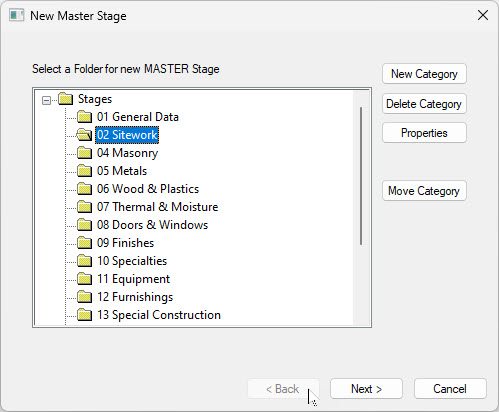
Task: Click the folder icon beside 11 Equipment
Action: pos(84,279)
